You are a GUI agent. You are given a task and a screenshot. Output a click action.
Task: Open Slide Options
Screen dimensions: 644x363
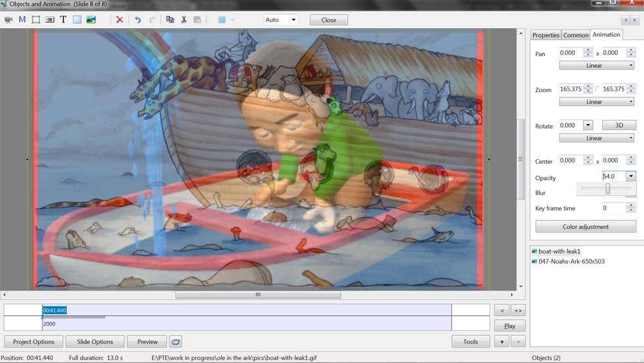[95, 342]
